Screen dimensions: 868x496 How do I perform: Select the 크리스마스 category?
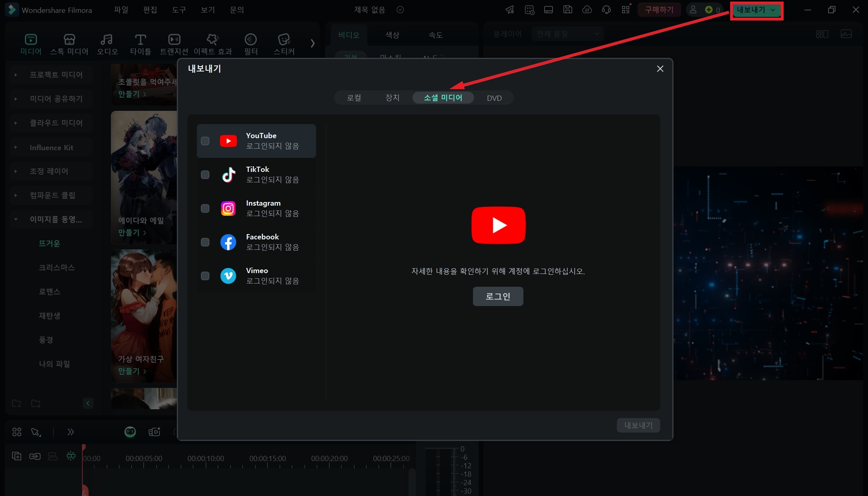point(57,267)
